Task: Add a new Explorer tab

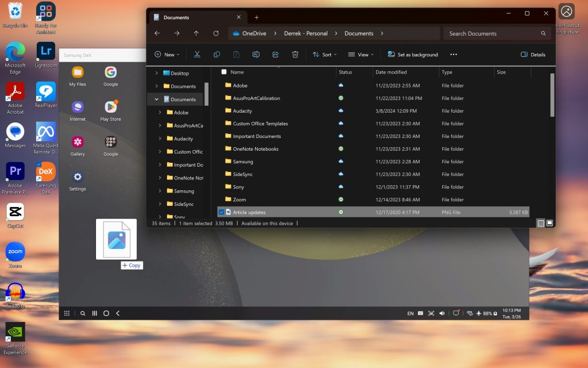Action: (257, 17)
